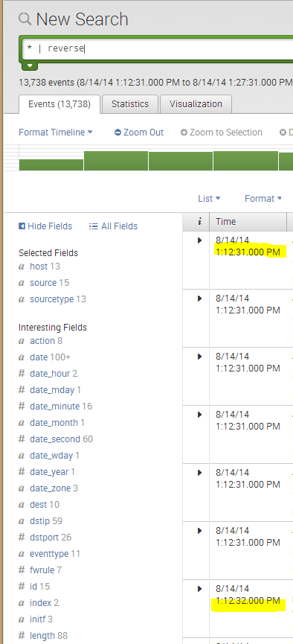Screen dimensions: 293x644
Task: Click the magnifier icon beside New Search
Action: (25, 19)
